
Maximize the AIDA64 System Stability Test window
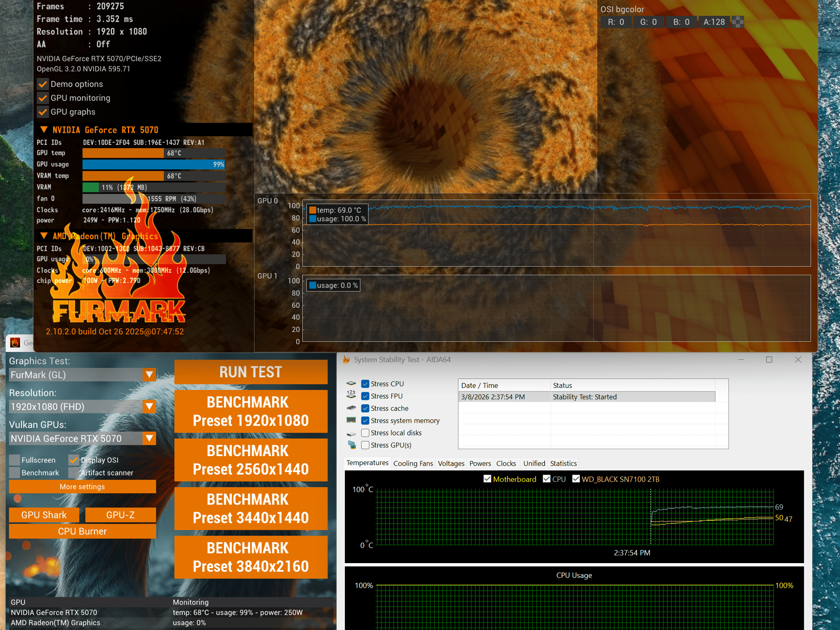point(769,360)
